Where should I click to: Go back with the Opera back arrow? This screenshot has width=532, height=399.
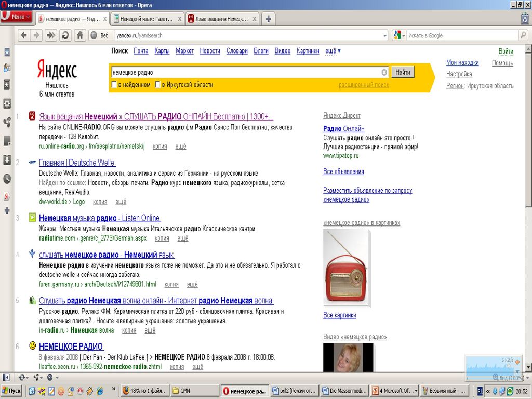click(x=24, y=35)
